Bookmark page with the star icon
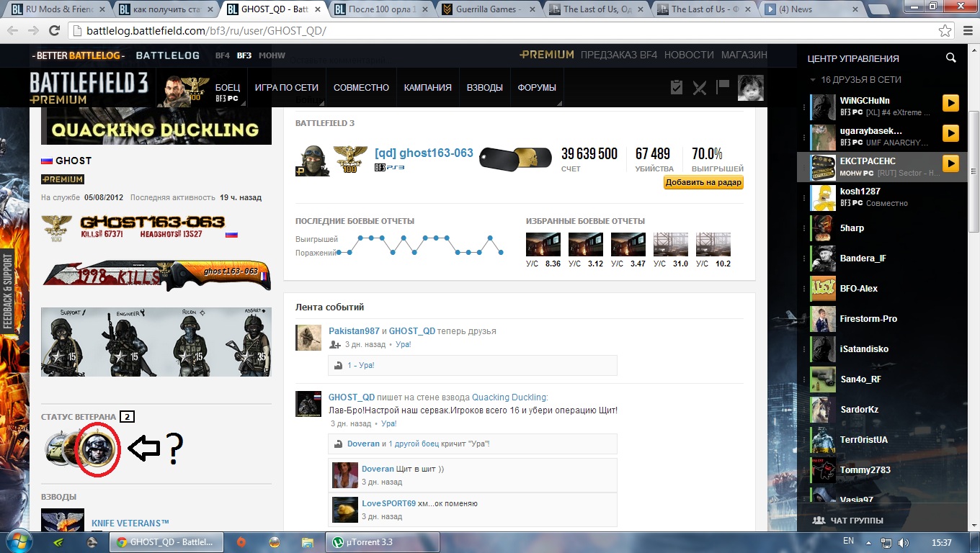 pos(945,31)
